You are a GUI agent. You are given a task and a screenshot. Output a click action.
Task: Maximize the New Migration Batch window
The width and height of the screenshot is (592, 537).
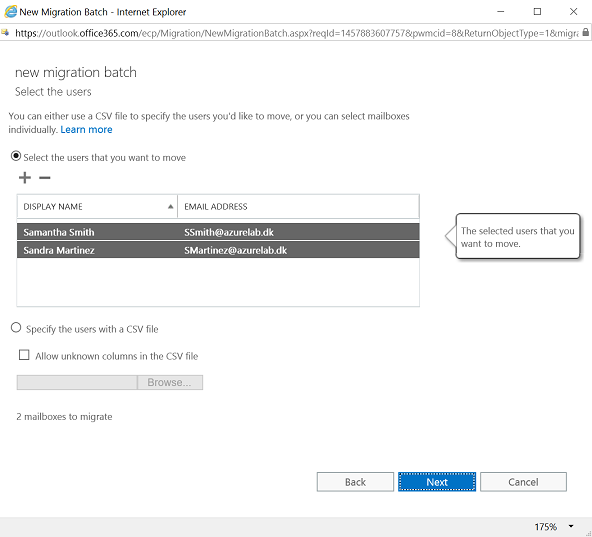pyautogui.click(x=537, y=12)
